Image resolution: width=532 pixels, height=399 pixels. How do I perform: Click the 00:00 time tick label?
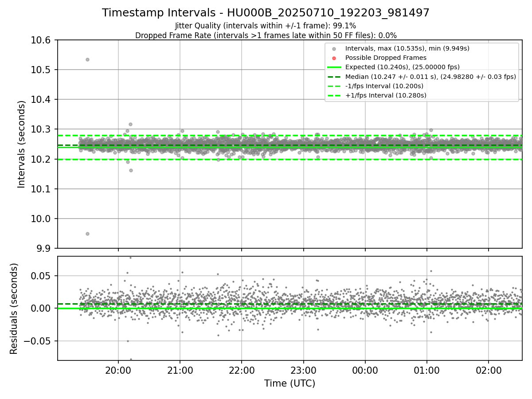point(365,370)
